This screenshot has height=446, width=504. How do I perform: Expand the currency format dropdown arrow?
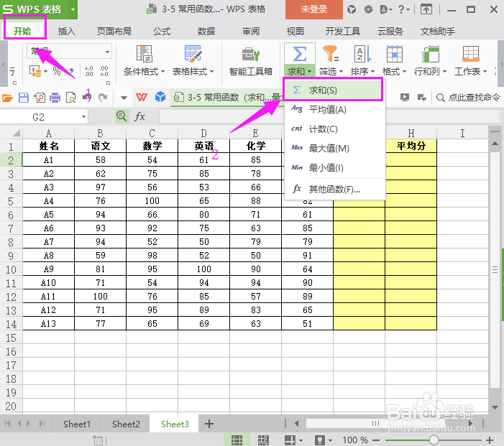click(x=45, y=71)
